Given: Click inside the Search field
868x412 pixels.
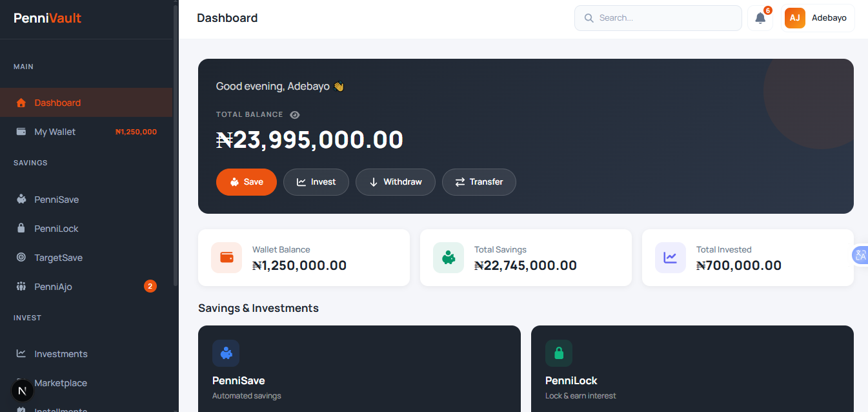Looking at the screenshot, I should pyautogui.click(x=658, y=17).
